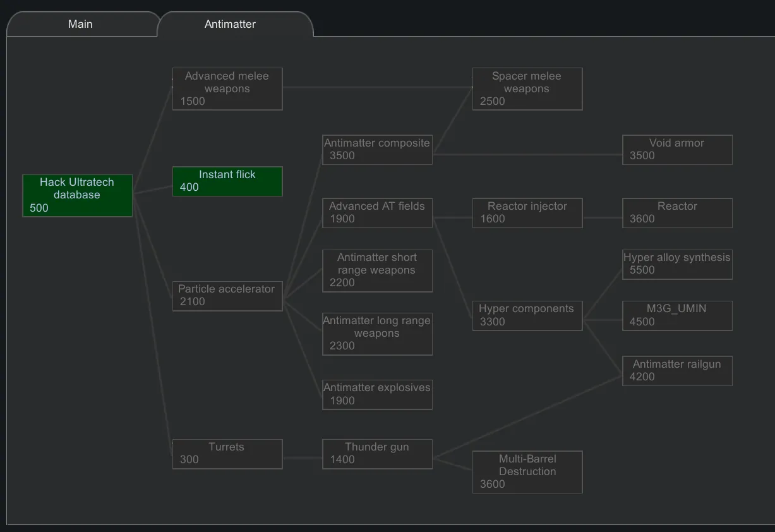Select the Antimatter railgun research
The width and height of the screenshot is (775, 532).
tap(677, 371)
